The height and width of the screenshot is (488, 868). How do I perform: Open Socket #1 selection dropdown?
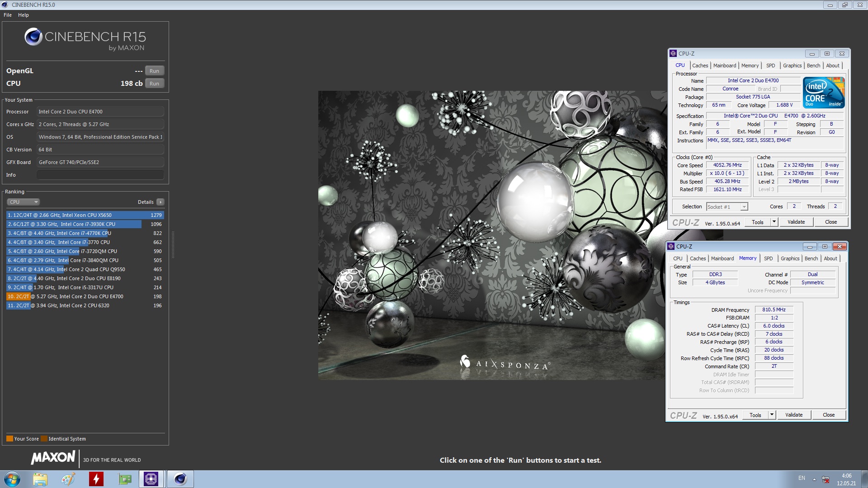click(727, 207)
